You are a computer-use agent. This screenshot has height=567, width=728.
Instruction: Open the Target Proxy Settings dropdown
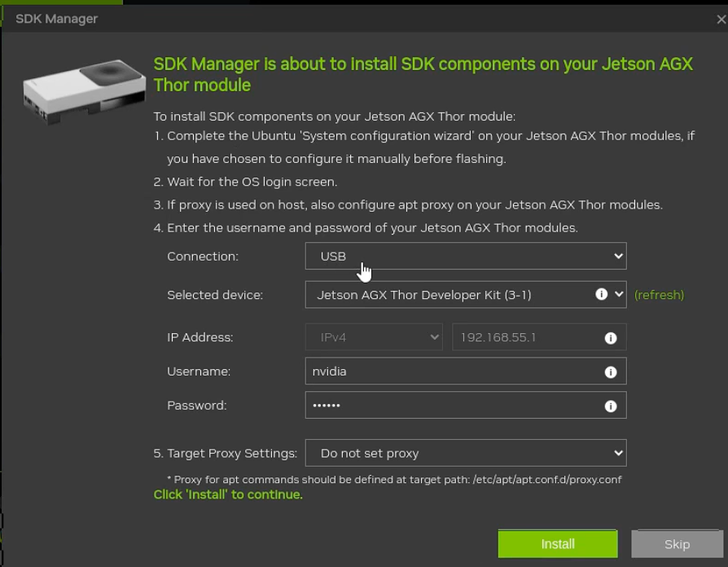466,453
